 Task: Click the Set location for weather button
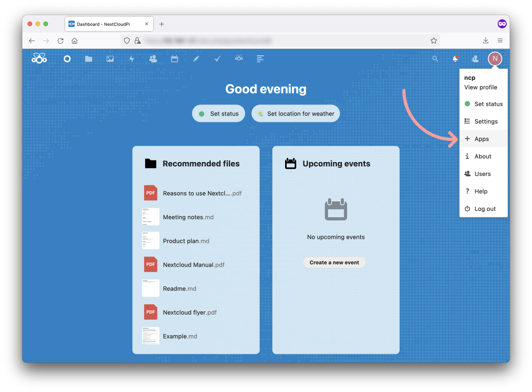tap(295, 113)
